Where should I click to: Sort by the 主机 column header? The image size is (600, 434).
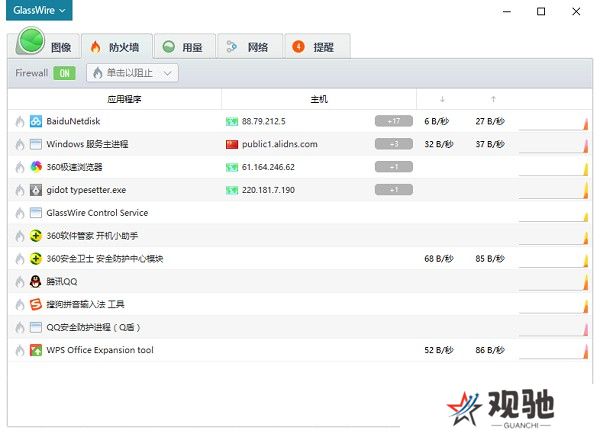coord(319,100)
